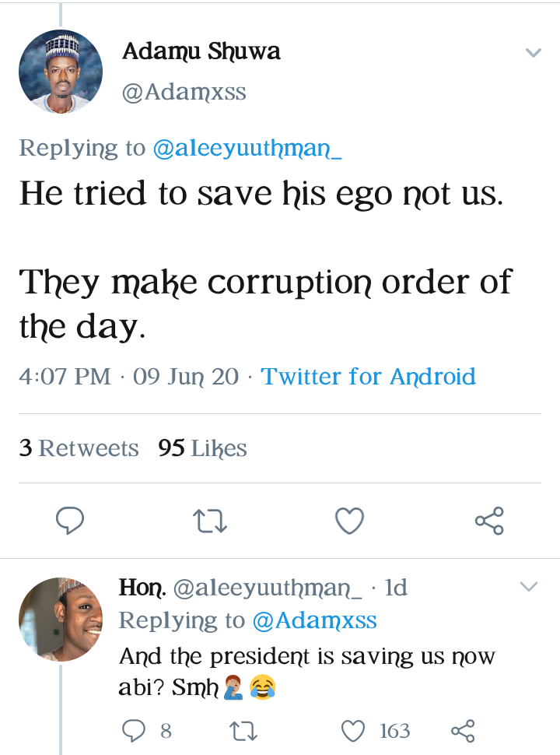
Task: Click the Hon. display name in reply
Action: (x=141, y=588)
